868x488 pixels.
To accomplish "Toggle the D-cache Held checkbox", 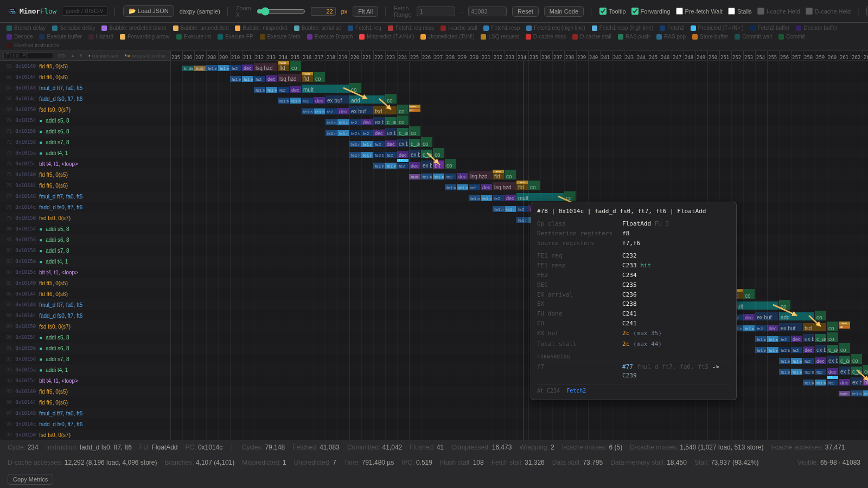I will click(x=809, y=11).
